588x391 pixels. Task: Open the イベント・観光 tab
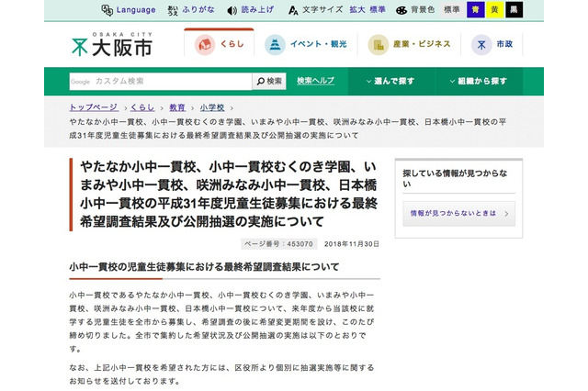click(306, 44)
